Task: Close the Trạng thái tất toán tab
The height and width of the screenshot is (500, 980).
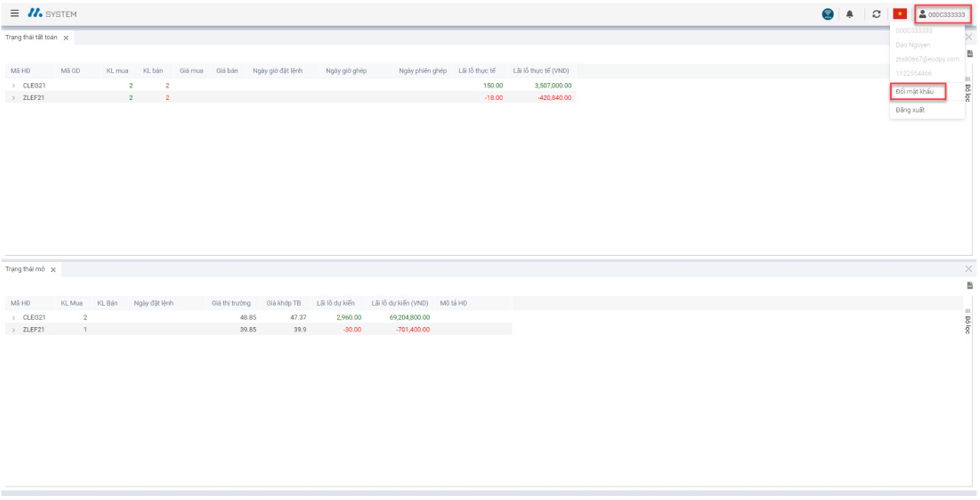Action: (66, 38)
